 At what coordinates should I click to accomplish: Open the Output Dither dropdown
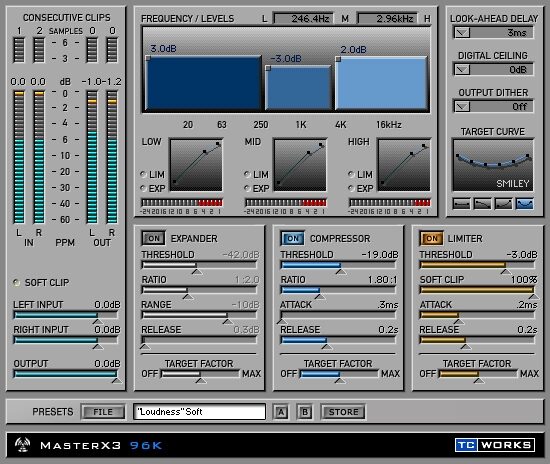[462, 106]
